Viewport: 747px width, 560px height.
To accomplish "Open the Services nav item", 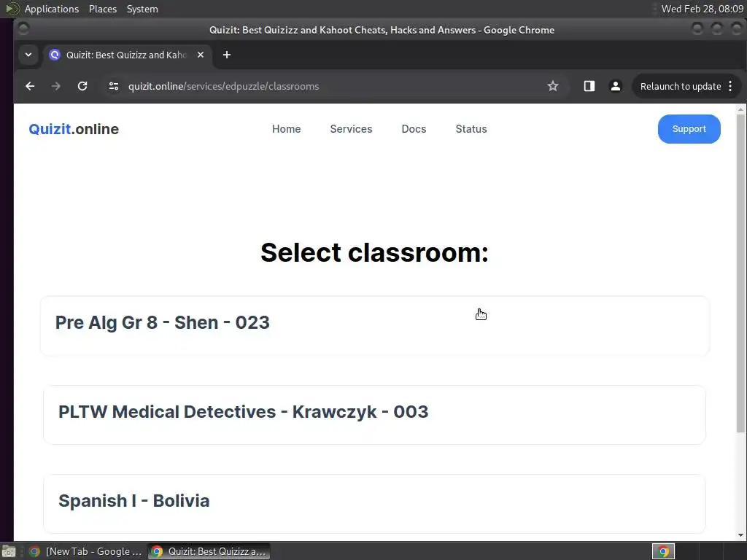I will tap(351, 129).
